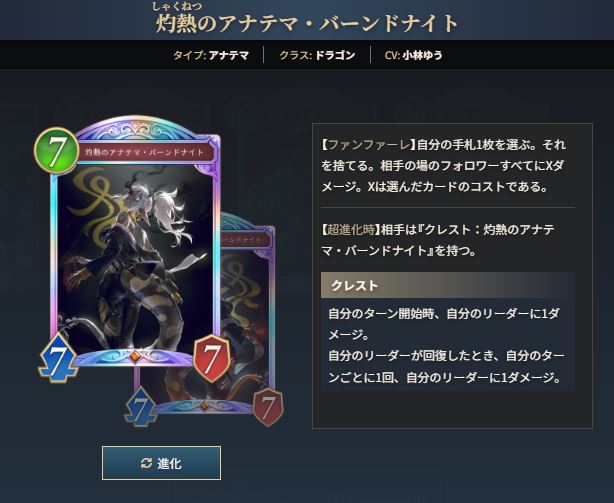Click the 進化 evolve button

click(x=161, y=463)
